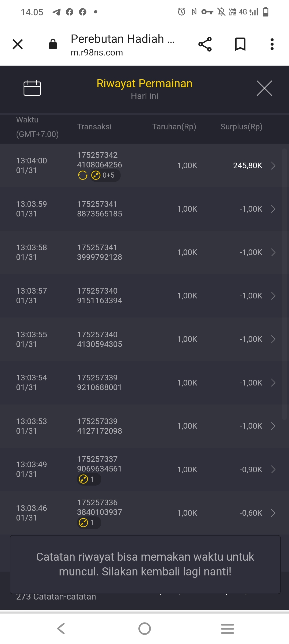View site security lock info
Viewport: 289px width, 644px height.
(x=53, y=44)
